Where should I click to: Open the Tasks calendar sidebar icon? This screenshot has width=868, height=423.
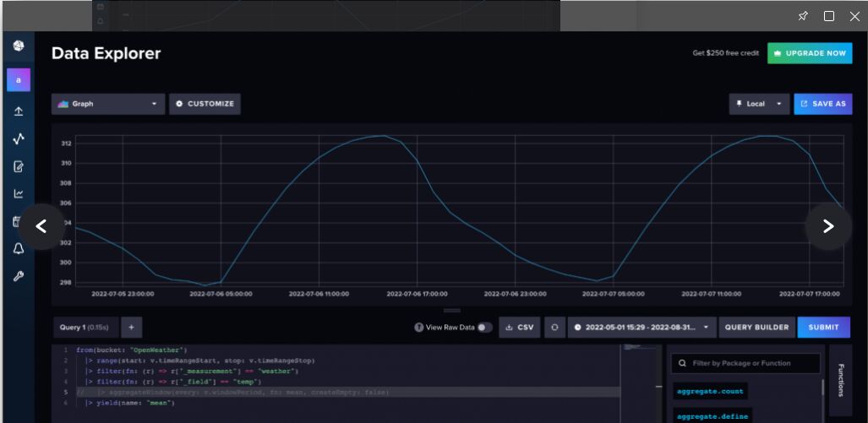15,222
